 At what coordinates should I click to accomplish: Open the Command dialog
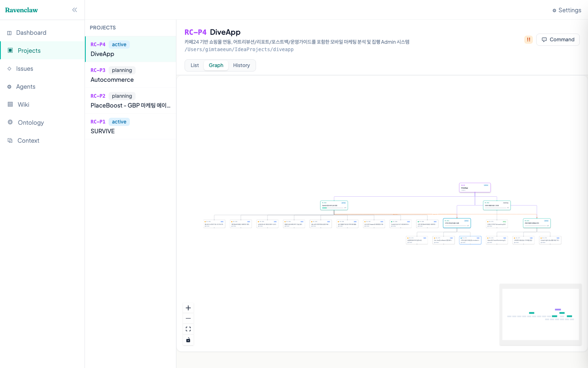pos(558,39)
